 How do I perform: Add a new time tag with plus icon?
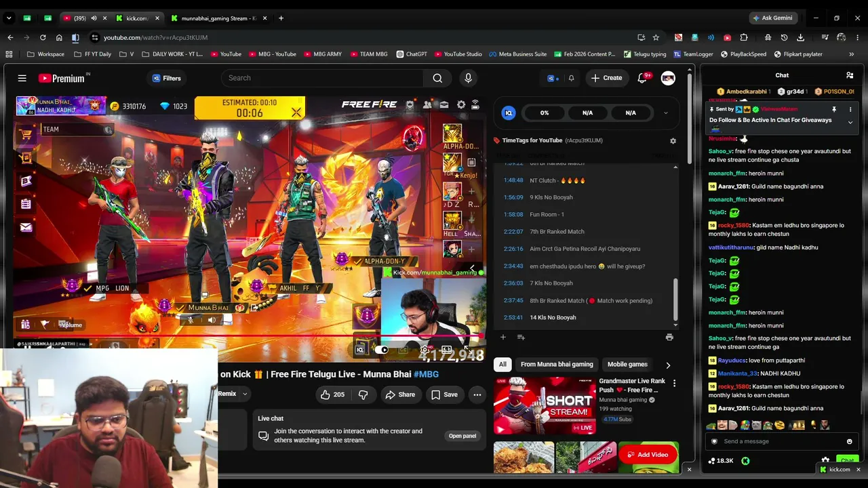pos(502,337)
